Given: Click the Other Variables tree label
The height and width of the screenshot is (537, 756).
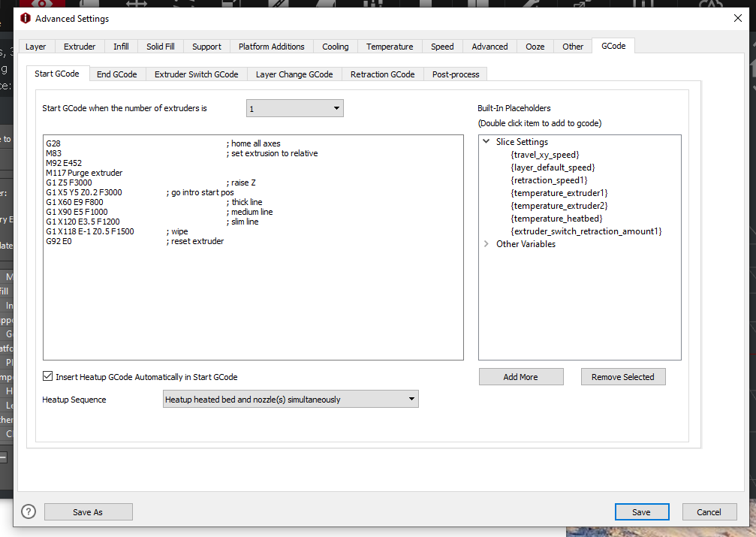Looking at the screenshot, I should tap(526, 243).
